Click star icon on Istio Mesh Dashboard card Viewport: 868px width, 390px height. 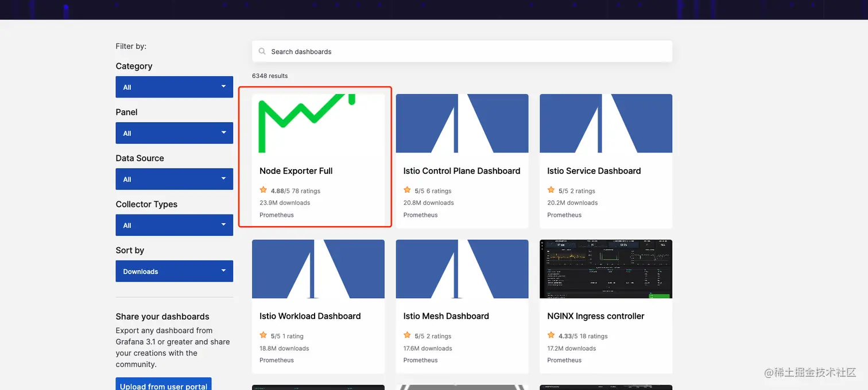pos(408,335)
